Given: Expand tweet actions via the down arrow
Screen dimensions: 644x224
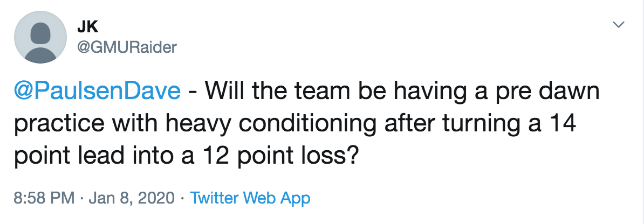Looking at the screenshot, I should 618,25.
